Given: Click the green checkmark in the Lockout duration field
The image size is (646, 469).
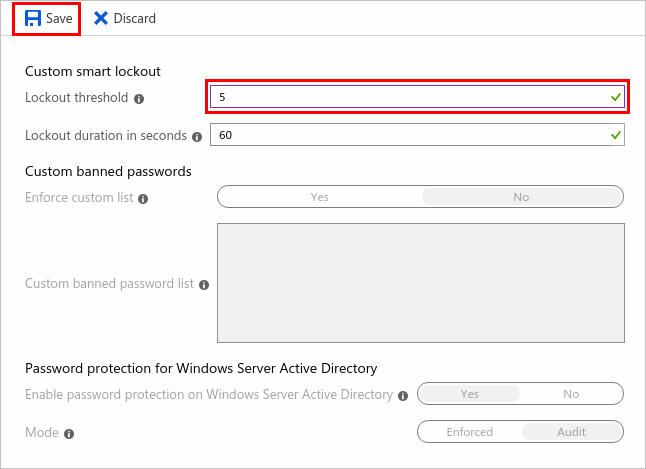Looking at the screenshot, I should [616, 135].
